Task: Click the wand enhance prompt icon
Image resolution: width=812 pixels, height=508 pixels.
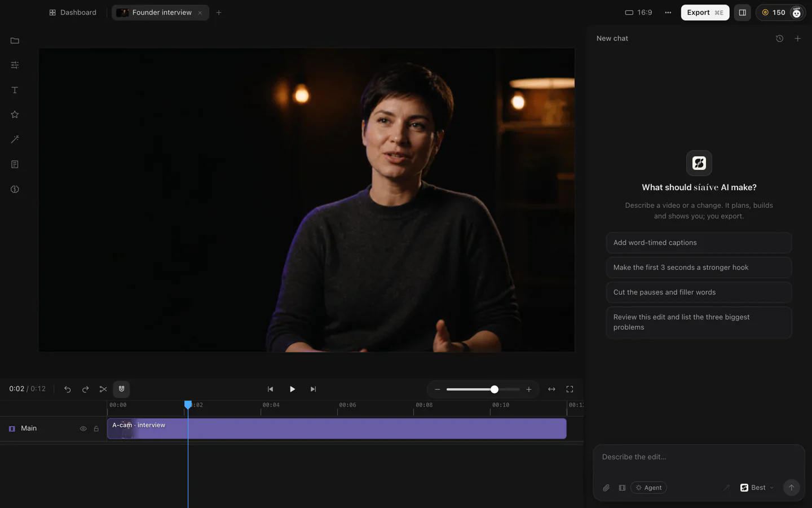Action: pos(726,488)
